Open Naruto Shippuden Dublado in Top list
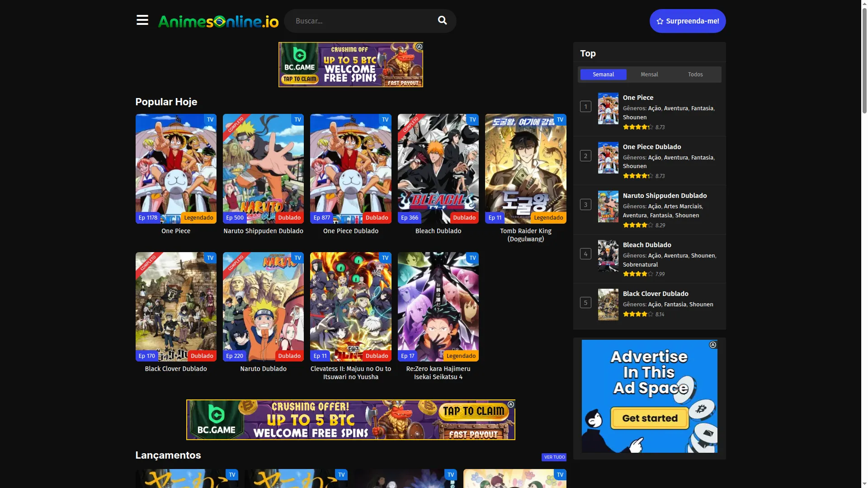 pyautogui.click(x=665, y=196)
